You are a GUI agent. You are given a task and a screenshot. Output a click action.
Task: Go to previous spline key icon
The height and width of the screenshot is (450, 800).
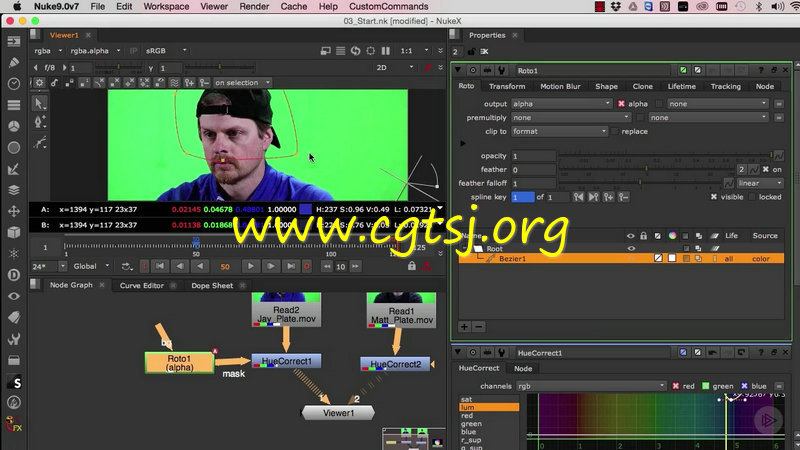click(578, 197)
